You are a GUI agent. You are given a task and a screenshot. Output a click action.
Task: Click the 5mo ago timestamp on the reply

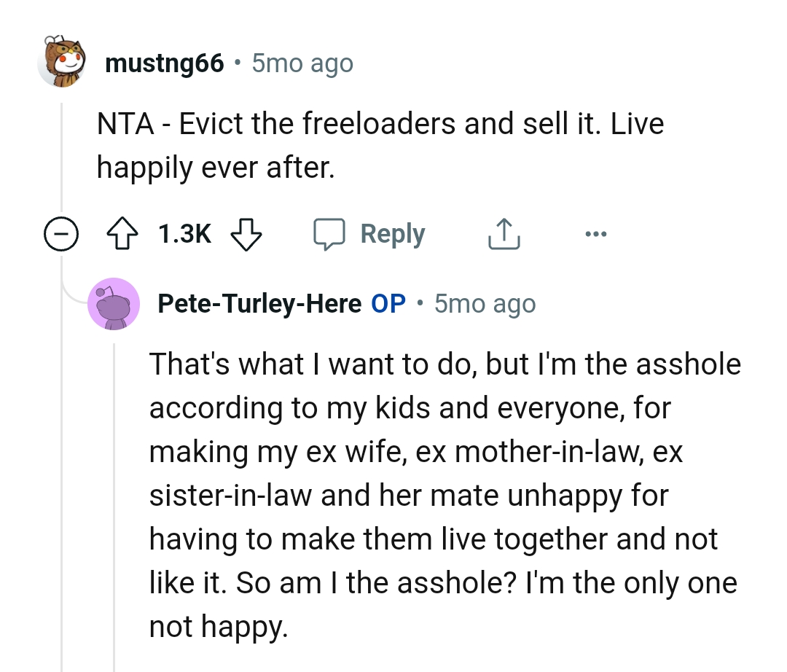484,303
